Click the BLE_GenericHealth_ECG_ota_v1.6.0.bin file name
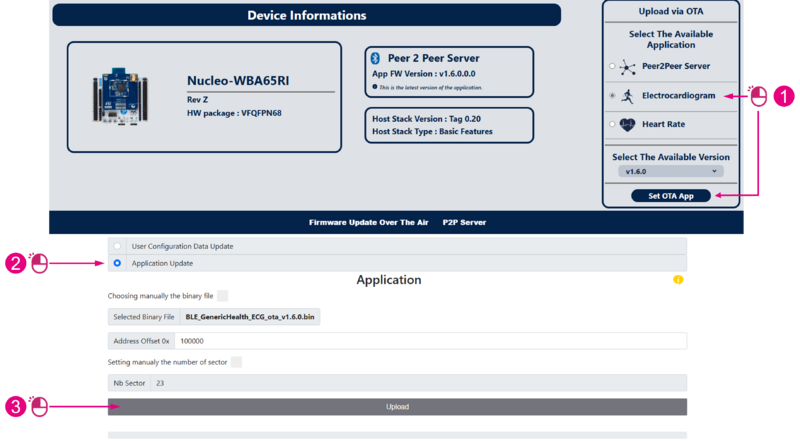This screenshot has height=441, width=800. pos(250,317)
